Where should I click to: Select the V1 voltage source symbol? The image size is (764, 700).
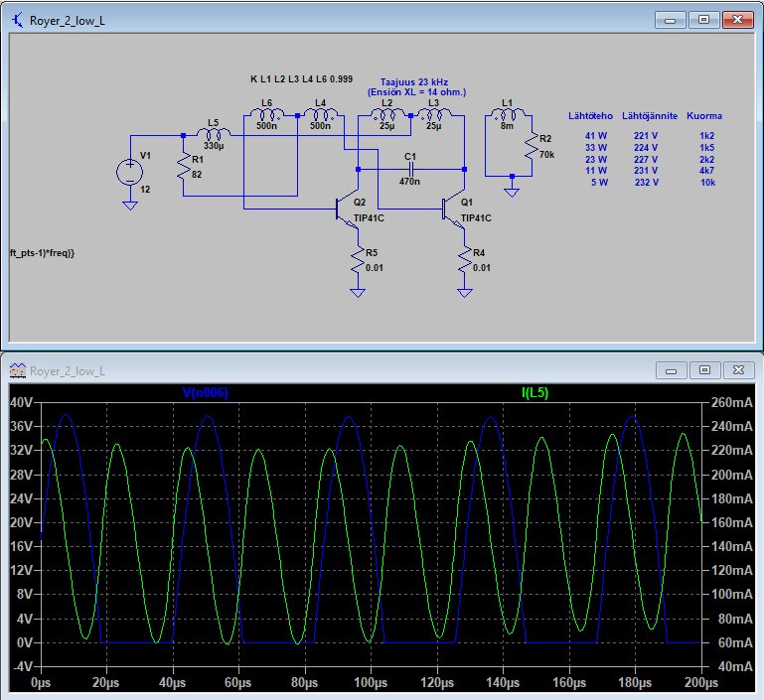[129, 172]
